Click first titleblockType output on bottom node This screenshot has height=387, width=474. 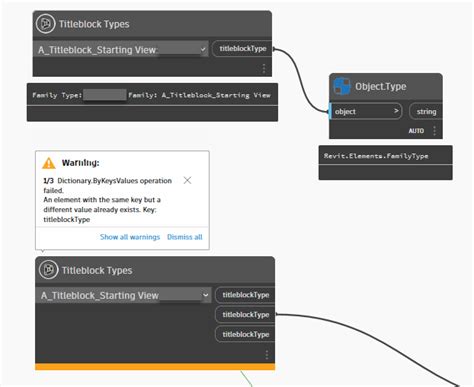pos(246,295)
